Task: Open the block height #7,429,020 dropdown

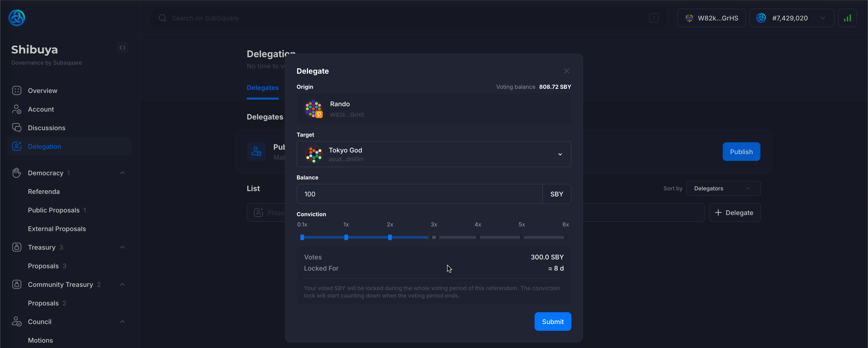Action: pos(791,18)
